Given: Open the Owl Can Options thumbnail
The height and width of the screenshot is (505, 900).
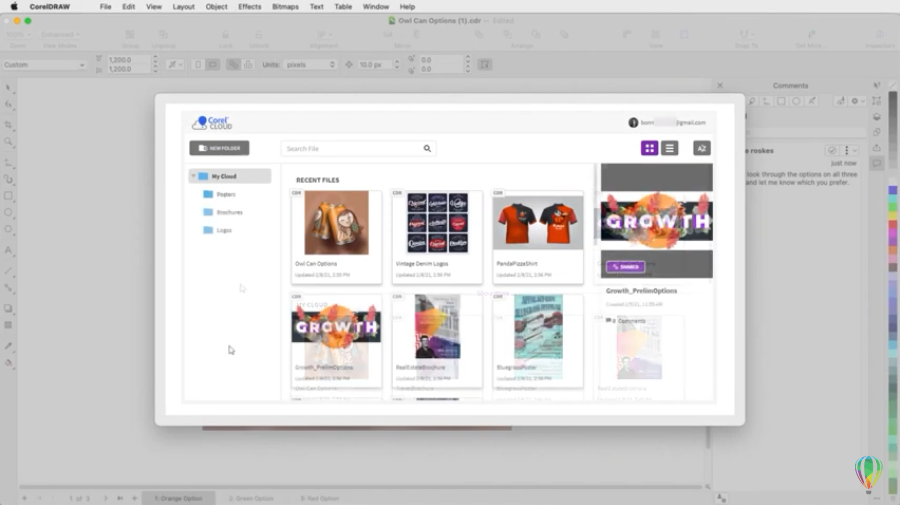Looking at the screenshot, I should click(336, 223).
